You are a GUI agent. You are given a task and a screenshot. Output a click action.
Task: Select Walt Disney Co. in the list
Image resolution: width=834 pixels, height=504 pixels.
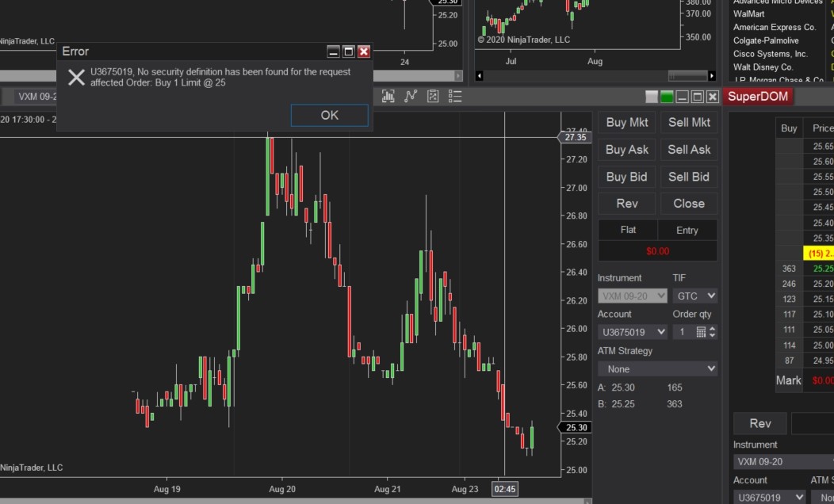pyautogui.click(x=763, y=67)
